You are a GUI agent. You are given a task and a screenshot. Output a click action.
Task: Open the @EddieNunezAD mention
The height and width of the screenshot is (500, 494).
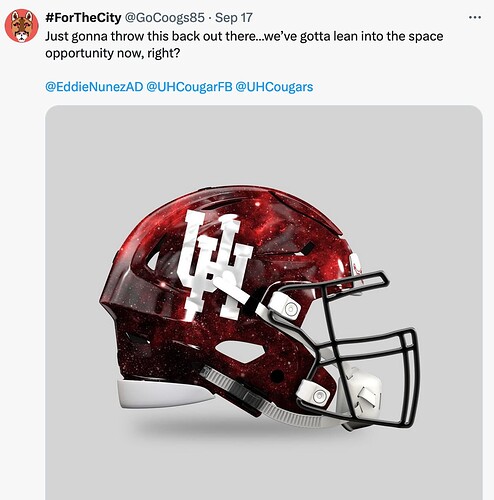(94, 87)
